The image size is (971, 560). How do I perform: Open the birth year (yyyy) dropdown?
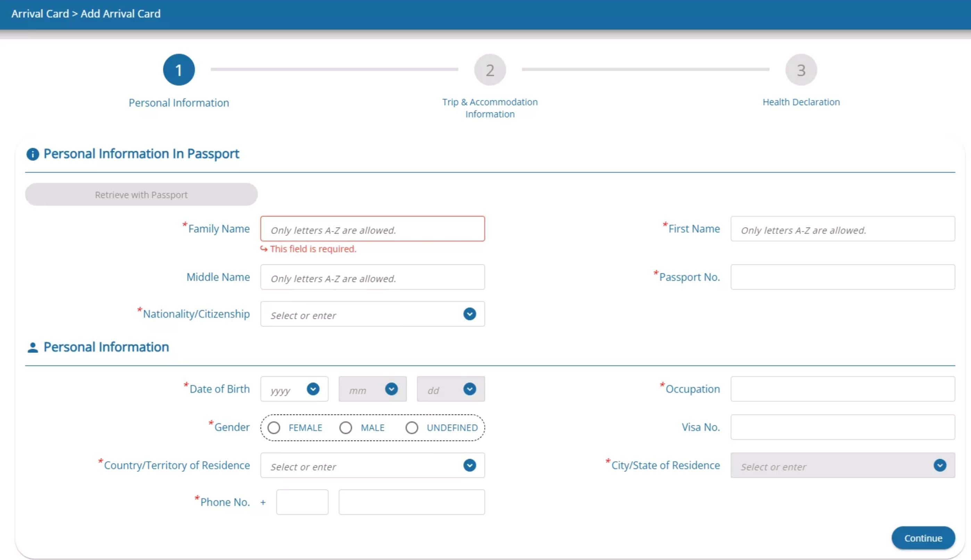294,389
